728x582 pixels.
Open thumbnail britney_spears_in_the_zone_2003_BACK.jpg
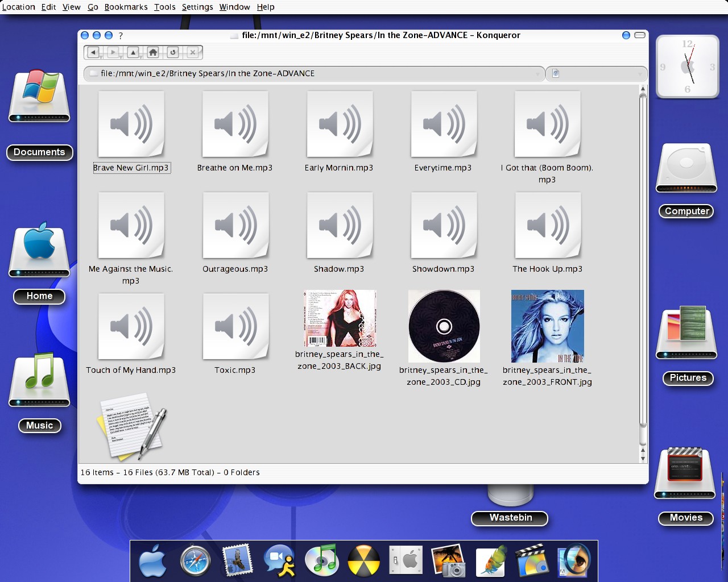click(x=340, y=318)
